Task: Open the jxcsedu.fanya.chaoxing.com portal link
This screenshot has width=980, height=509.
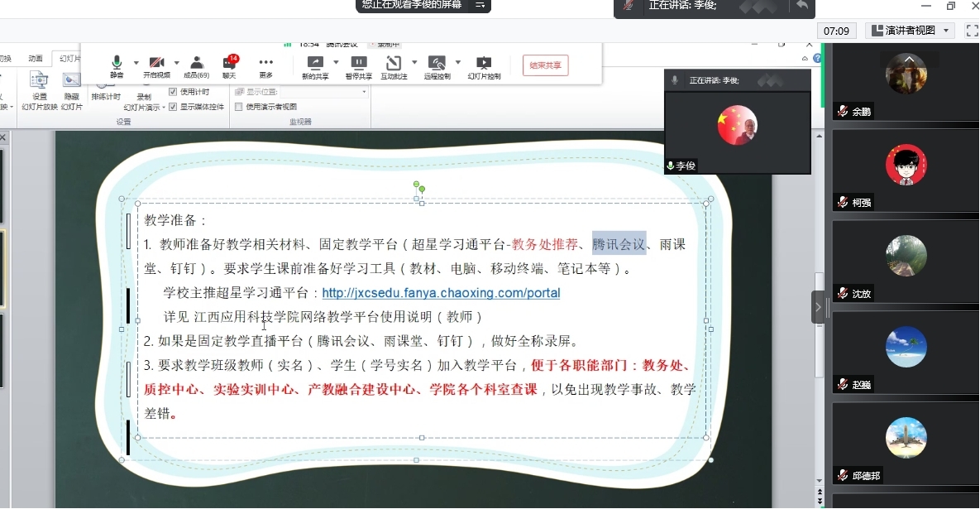Action: [441, 293]
